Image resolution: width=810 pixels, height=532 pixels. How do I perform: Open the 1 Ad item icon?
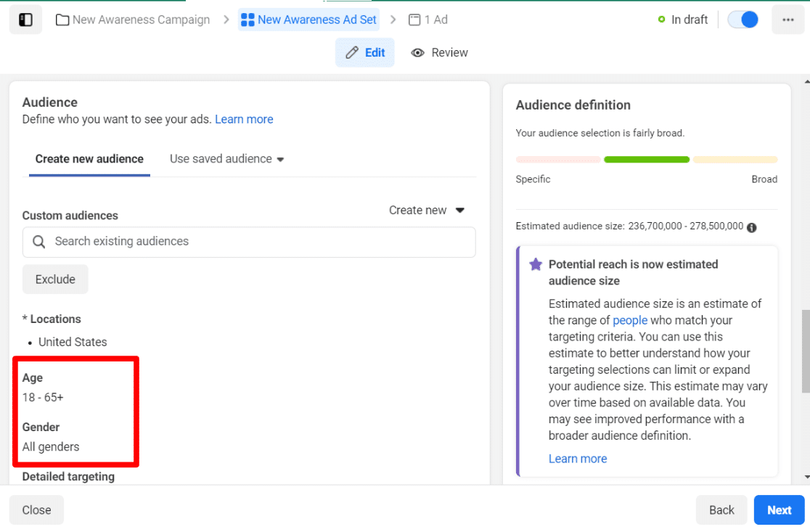415,20
